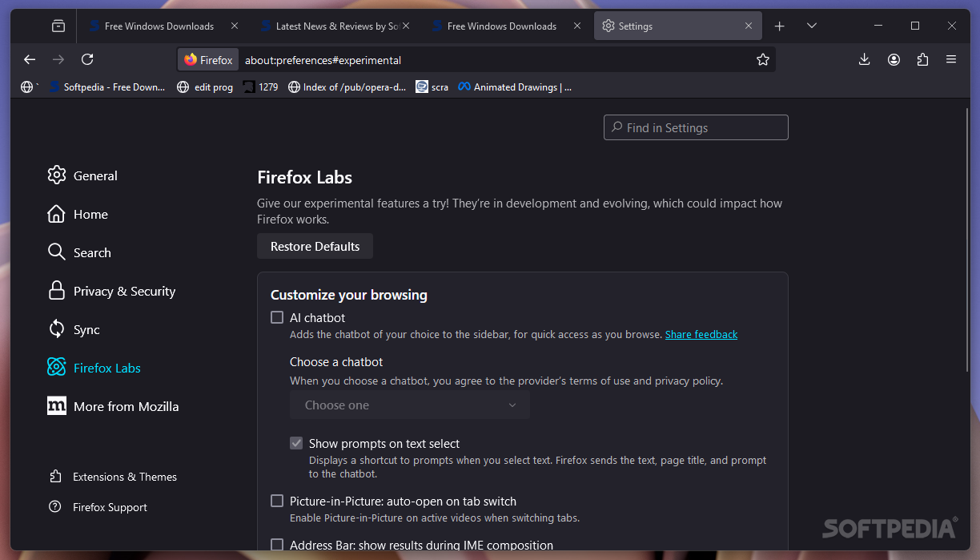Open the list all tabs chevron
This screenshot has height=560, width=980.
[x=811, y=26]
